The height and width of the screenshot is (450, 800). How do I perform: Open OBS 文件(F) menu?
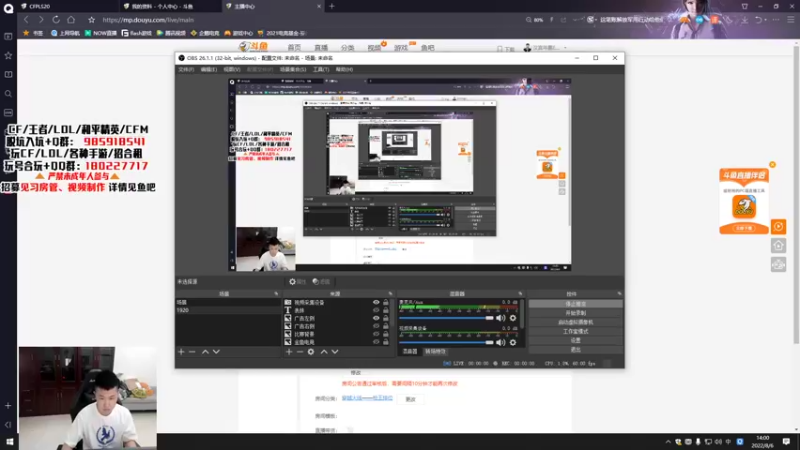[186, 69]
